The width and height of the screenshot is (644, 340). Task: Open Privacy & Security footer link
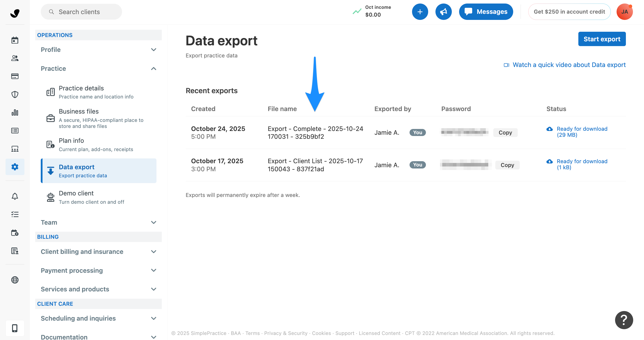[286, 333]
